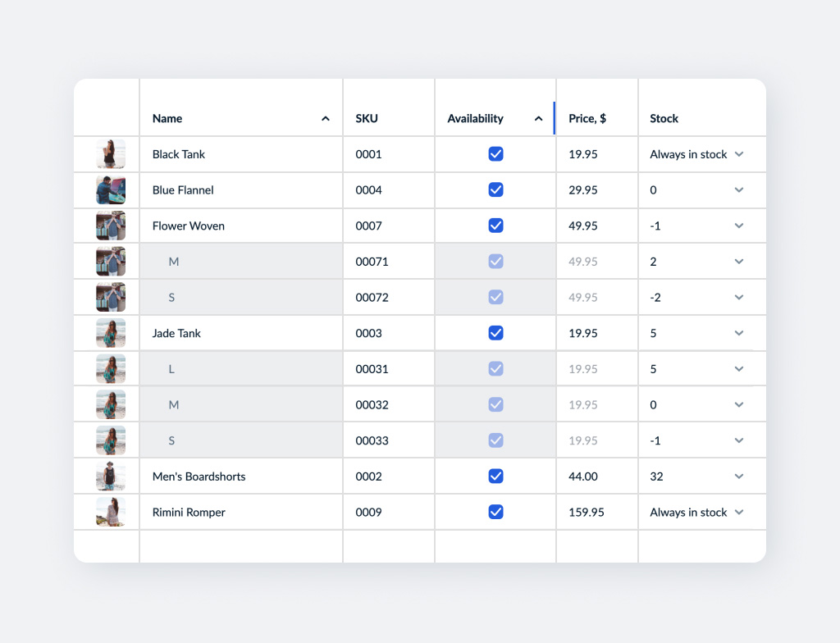Click the Price, $ column header

coord(587,119)
